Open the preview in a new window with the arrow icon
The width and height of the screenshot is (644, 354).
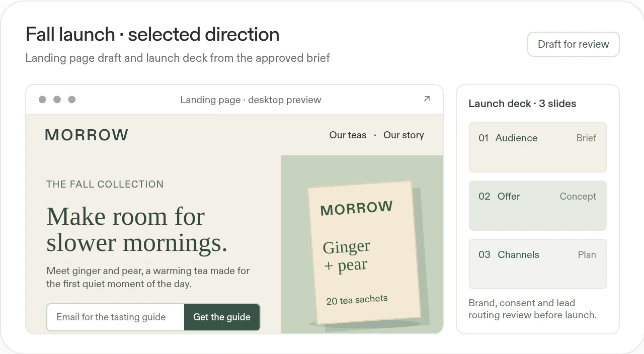click(427, 99)
